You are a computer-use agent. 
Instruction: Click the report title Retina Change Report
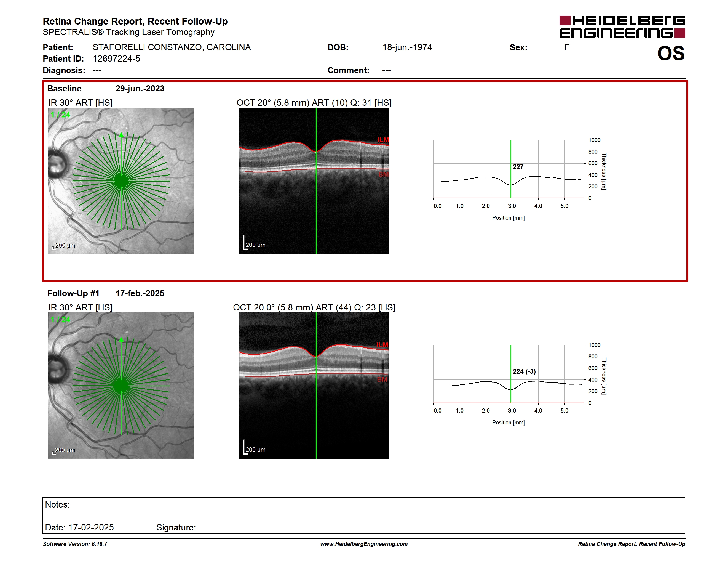pos(135,21)
